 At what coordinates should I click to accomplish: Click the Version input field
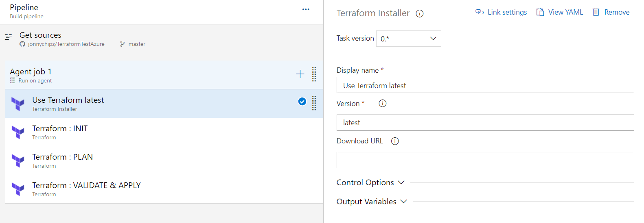point(485,123)
